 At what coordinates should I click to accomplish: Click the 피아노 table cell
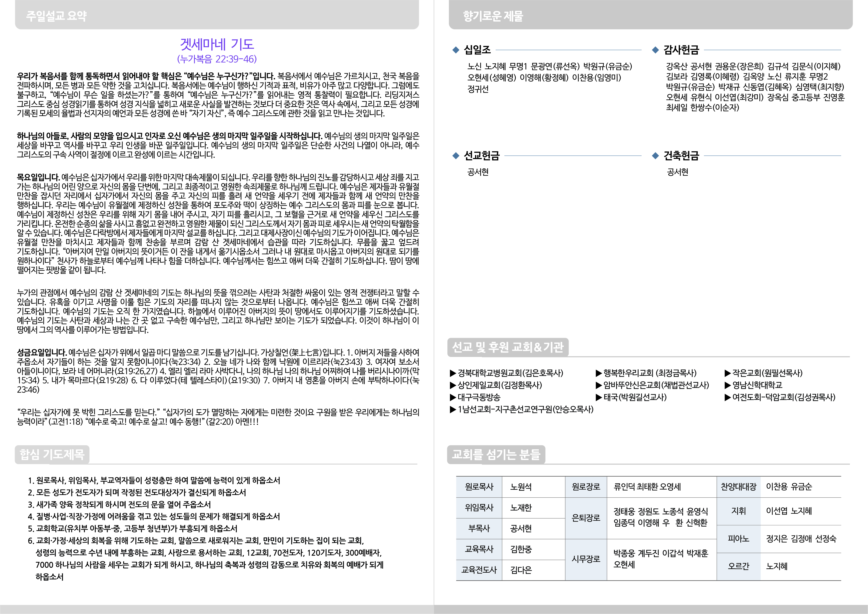(x=739, y=539)
